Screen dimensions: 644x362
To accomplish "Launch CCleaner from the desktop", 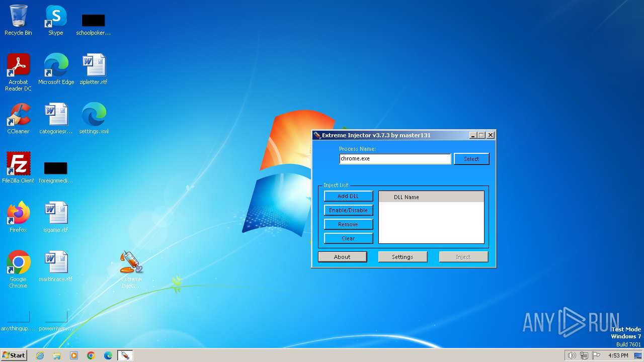I will 18,118.
